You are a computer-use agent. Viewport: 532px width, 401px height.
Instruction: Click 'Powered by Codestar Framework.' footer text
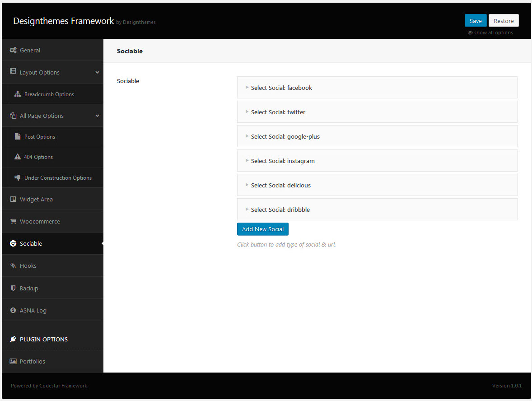(50, 386)
